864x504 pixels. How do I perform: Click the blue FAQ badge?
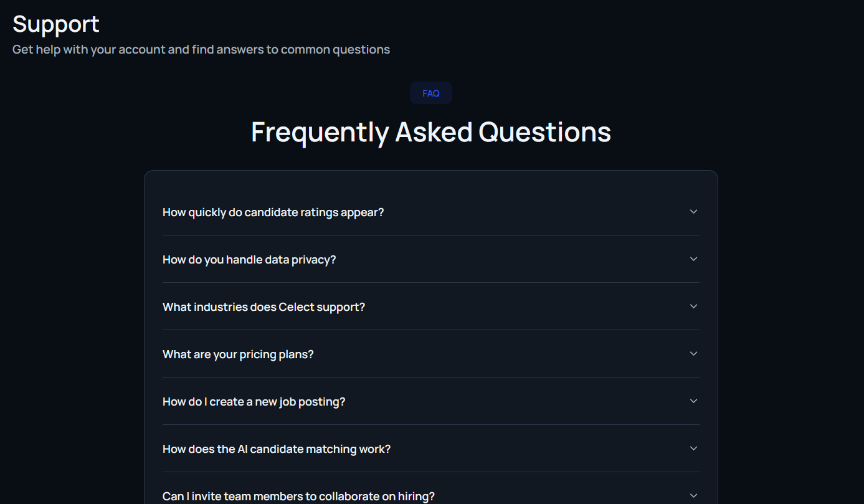point(431,93)
